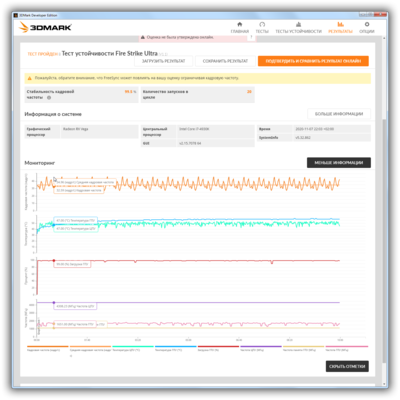Expand system details with БОЛЬШЕ ИНФОРМАЦИИ
Screen dimensions: 400x400
(x=339, y=114)
